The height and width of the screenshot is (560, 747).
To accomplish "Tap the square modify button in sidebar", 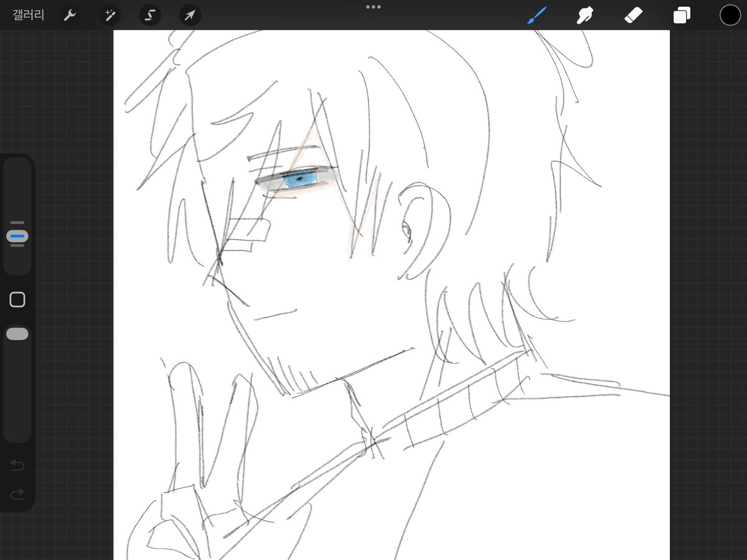I will point(17,300).
